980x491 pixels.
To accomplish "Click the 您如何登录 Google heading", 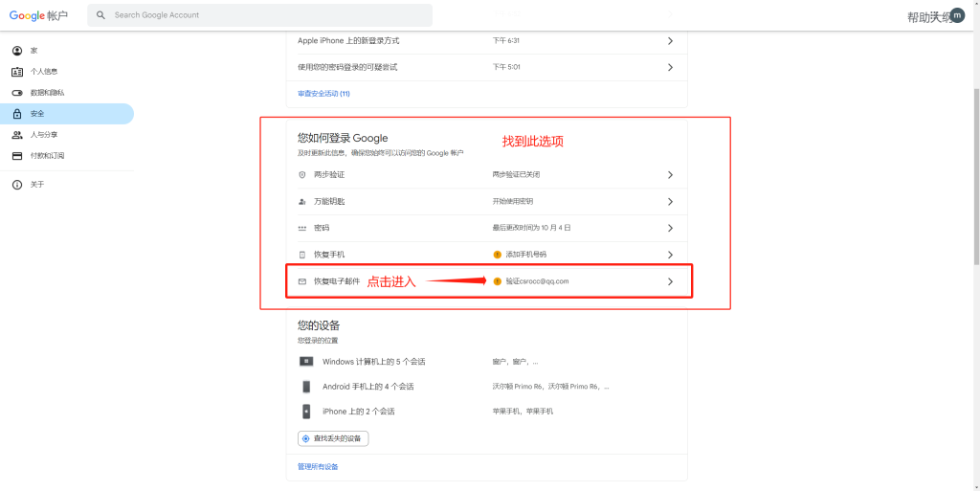I will click(344, 138).
